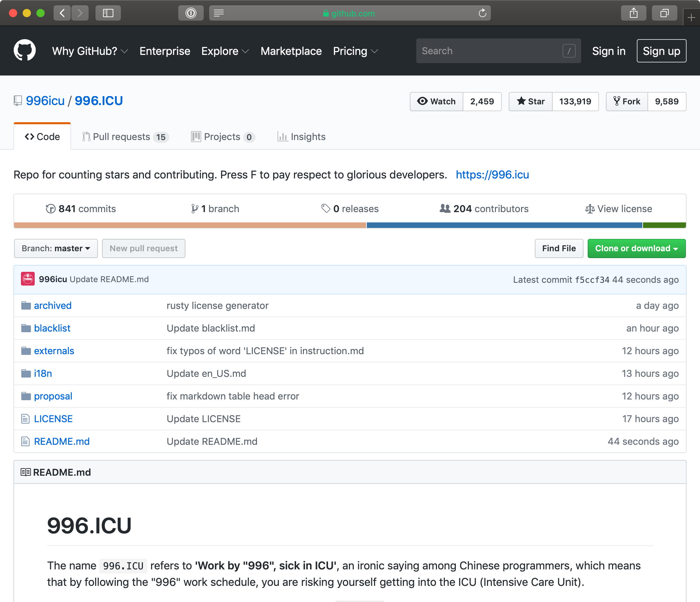Click the repository book icon near 996icu
The width and height of the screenshot is (700, 602).
click(18, 101)
